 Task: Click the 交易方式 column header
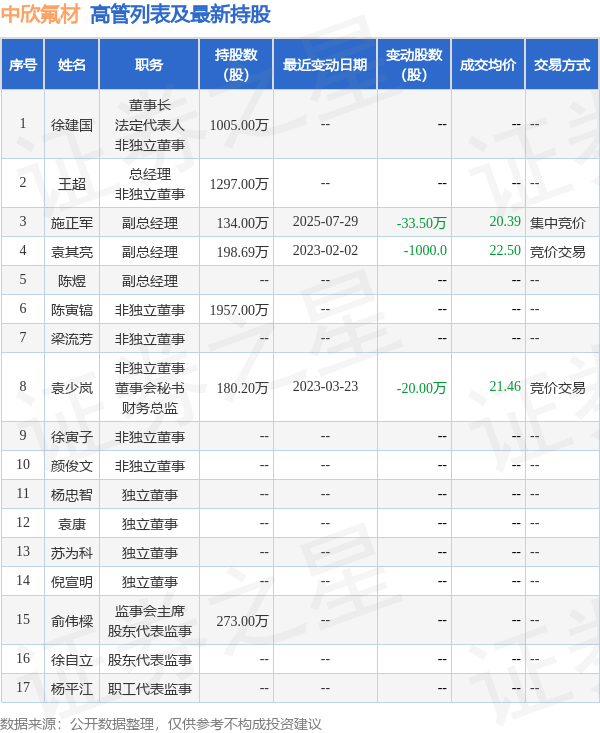pos(562,65)
